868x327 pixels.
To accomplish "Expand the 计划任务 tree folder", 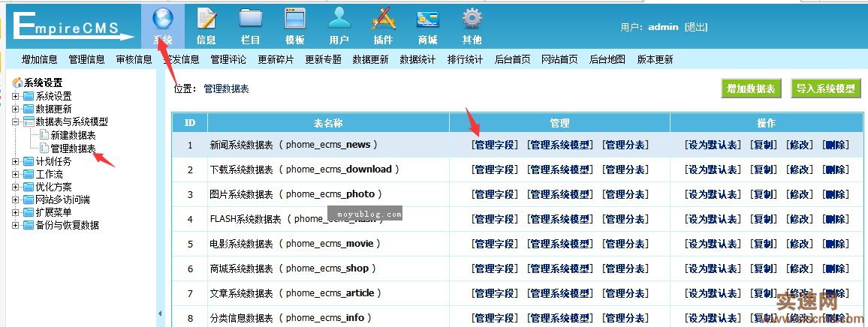I will click(x=16, y=161).
